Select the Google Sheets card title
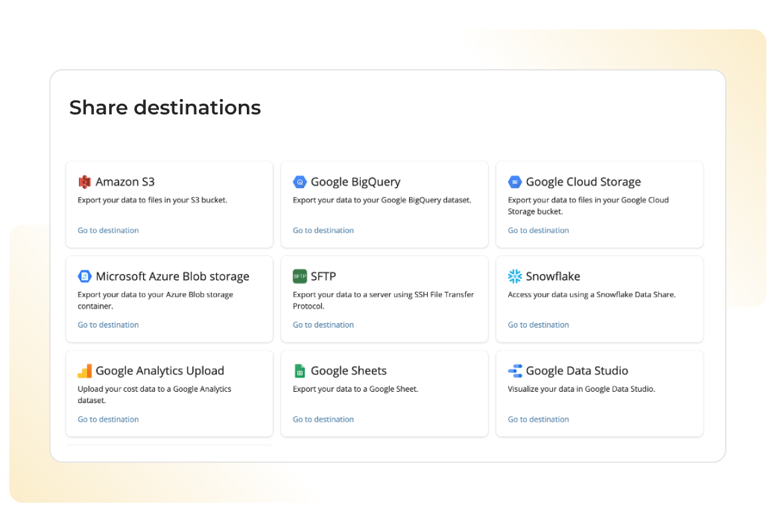This screenshot has height=532, width=777. coord(349,372)
